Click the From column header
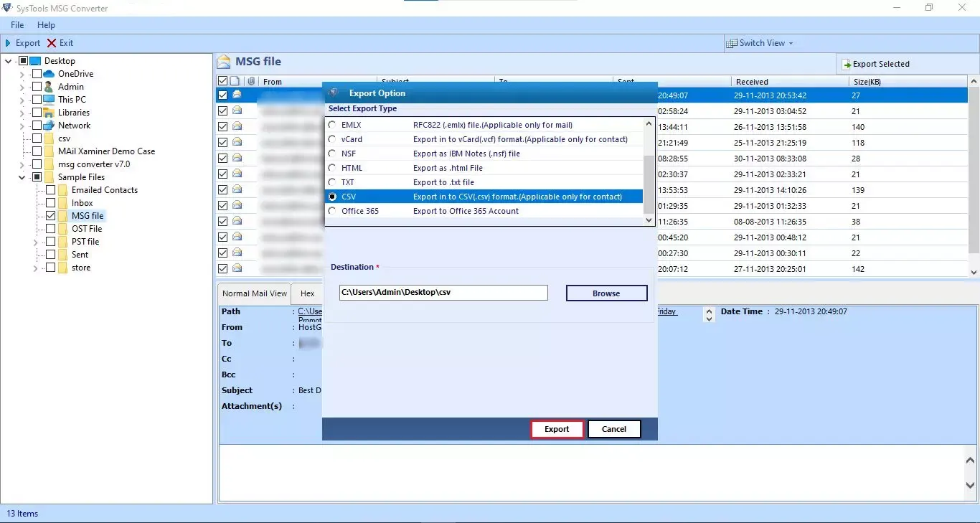This screenshot has height=523, width=980. click(318, 82)
